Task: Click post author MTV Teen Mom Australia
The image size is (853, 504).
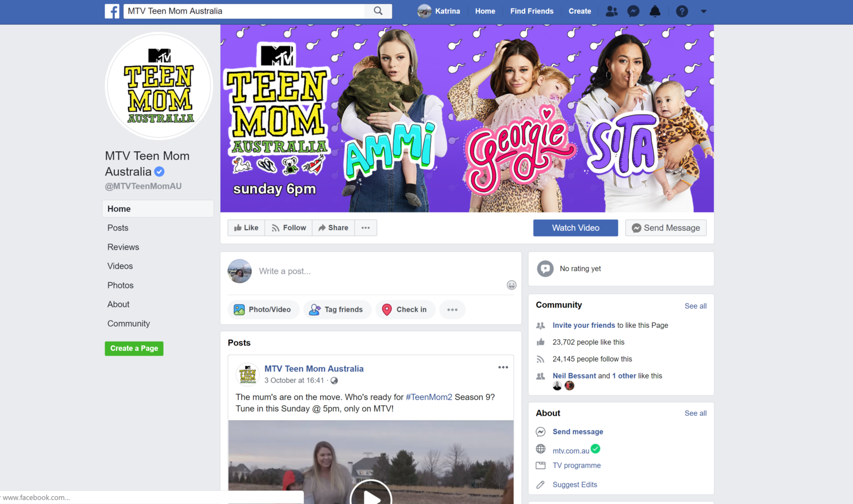Action: point(314,369)
